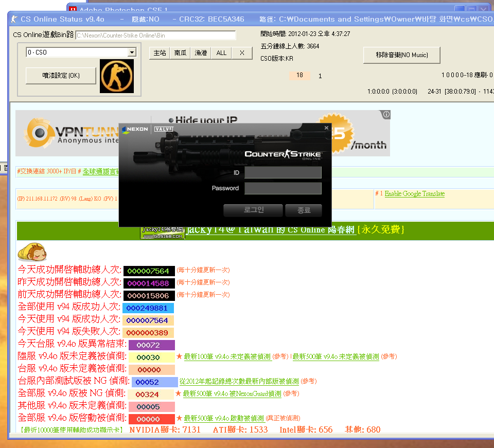494x448 pixels.
Task: Click the CS Online Status title bar icon
Action: [14, 19]
